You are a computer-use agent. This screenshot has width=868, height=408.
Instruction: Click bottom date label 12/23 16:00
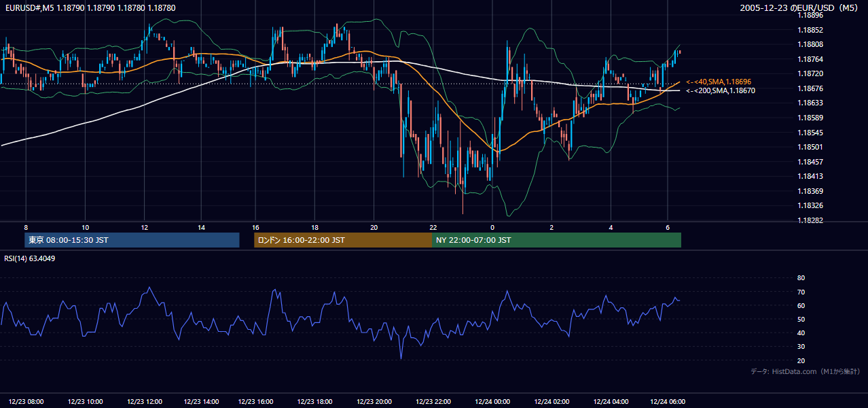tap(256, 402)
